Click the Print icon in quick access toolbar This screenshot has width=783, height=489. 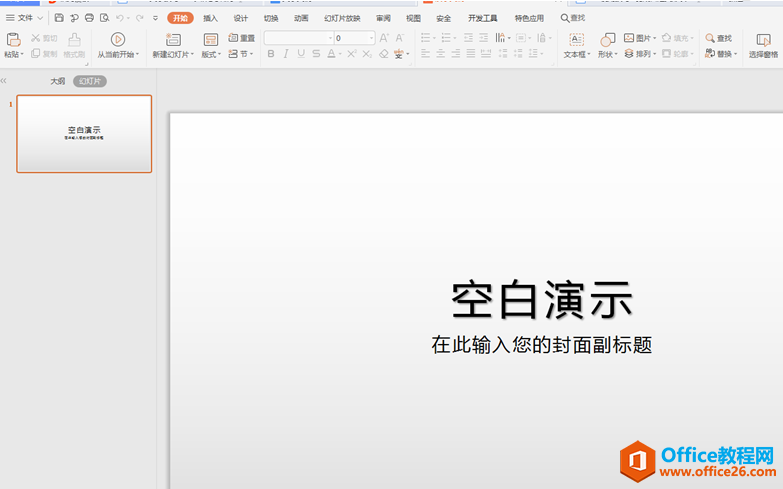89,18
